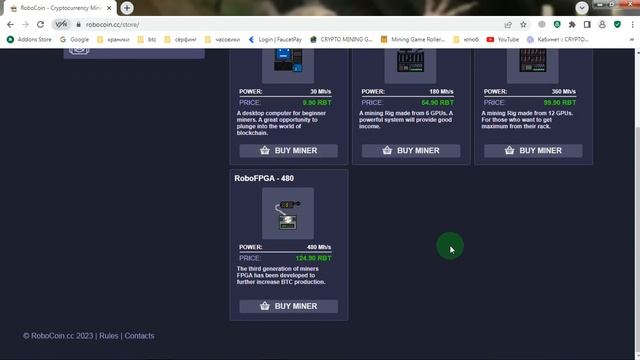640x360 pixels.
Task: Click the share page icon
Action: coord(508,24)
